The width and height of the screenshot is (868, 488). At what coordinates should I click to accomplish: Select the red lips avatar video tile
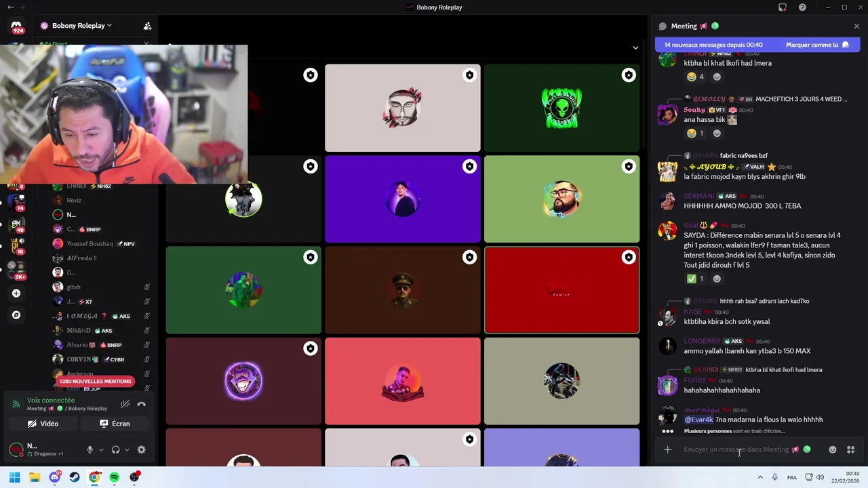click(561, 290)
